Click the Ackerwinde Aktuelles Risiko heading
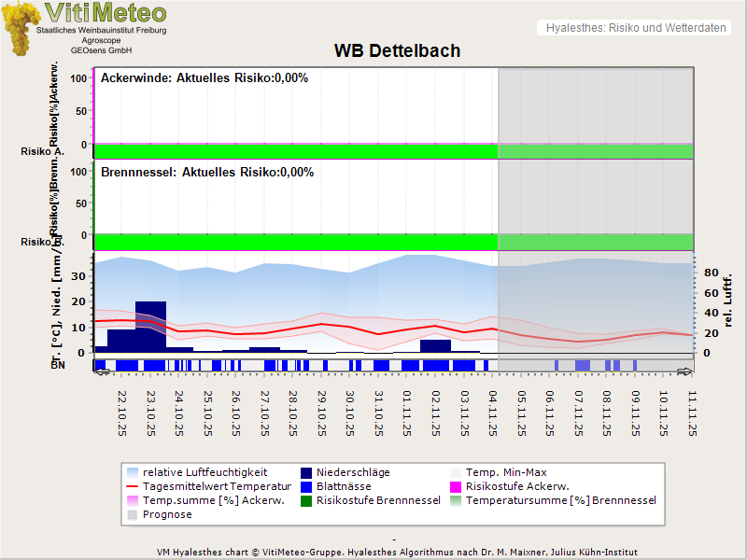Image resolution: width=747 pixels, height=560 pixels. click(x=204, y=78)
